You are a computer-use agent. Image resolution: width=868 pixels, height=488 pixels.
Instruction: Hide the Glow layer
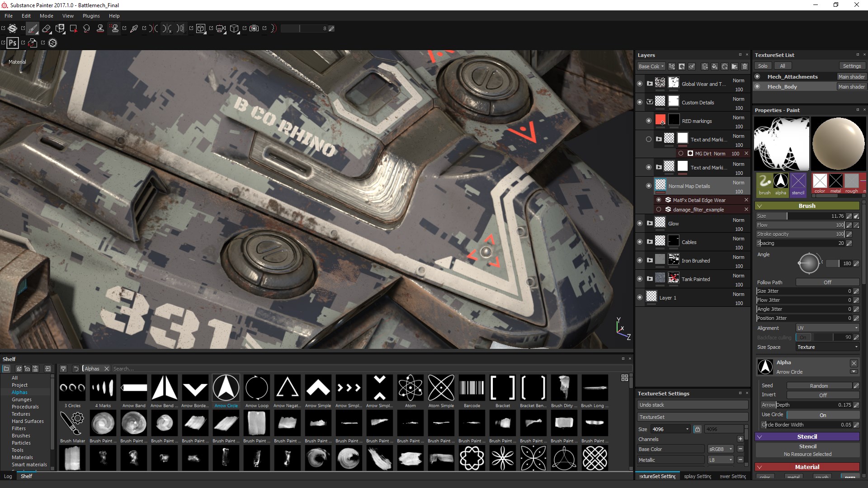639,223
